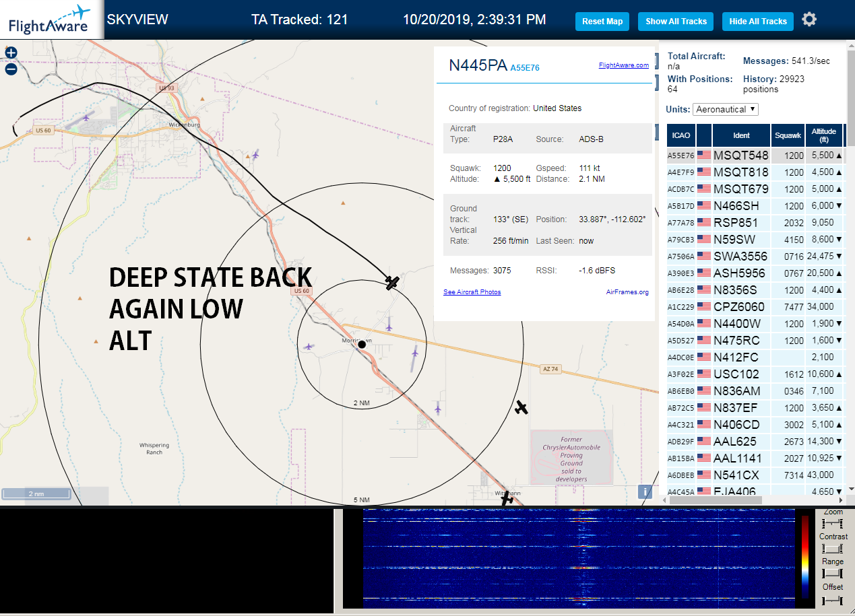Click the purple airport icon west of Wickenburg
The width and height of the screenshot is (855, 616).
pos(86,118)
